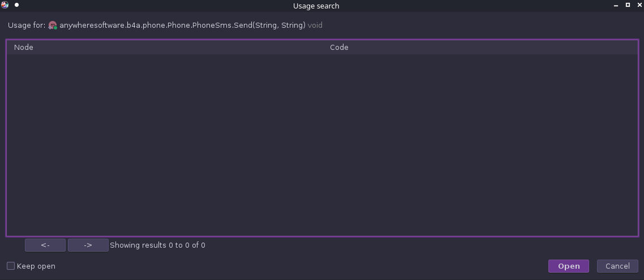644x280 pixels.
Task: Click the 'Usage search' window title
Action: 316,6
